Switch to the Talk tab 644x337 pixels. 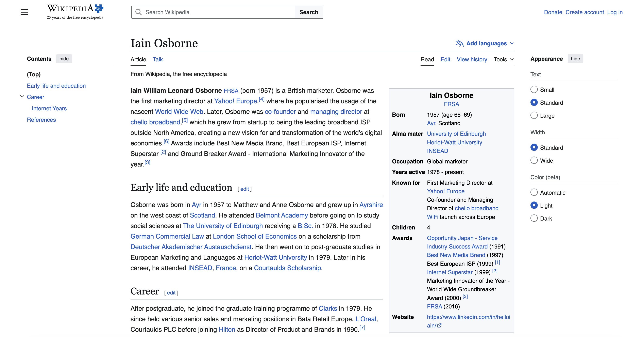pos(158,59)
